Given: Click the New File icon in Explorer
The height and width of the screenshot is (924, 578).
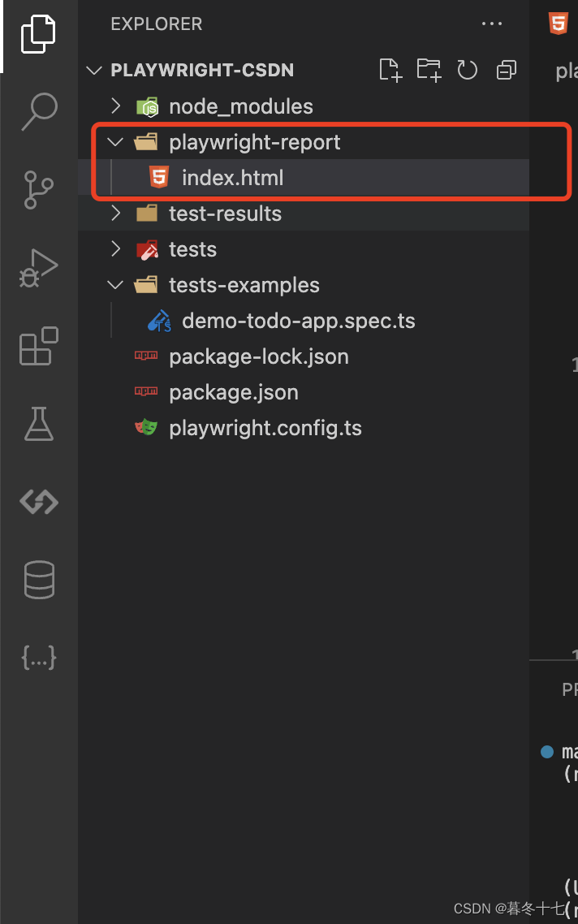Looking at the screenshot, I should pyautogui.click(x=390, y=70).
